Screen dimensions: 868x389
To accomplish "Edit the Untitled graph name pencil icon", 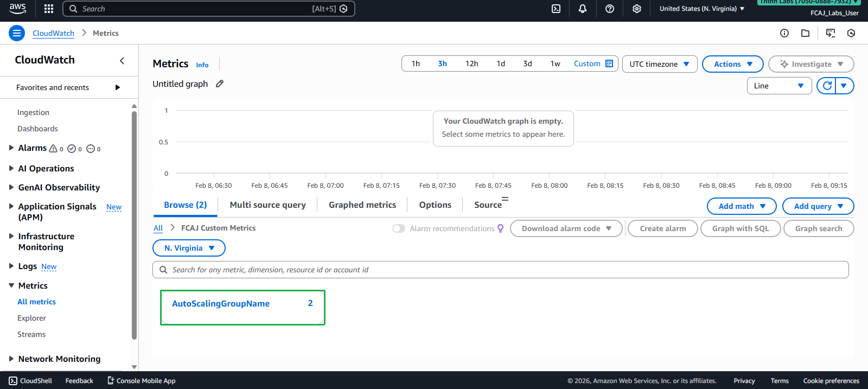I will [x=220, y=84].
